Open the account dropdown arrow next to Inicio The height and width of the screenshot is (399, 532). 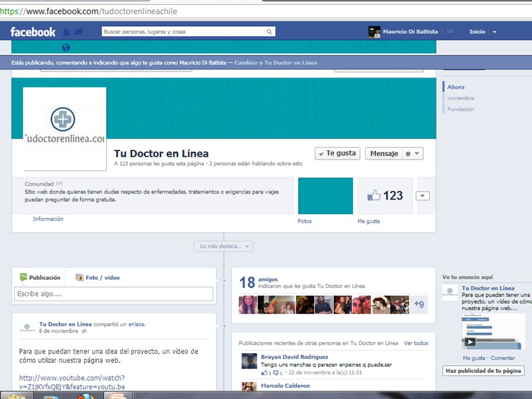click(x=494, y=32)
